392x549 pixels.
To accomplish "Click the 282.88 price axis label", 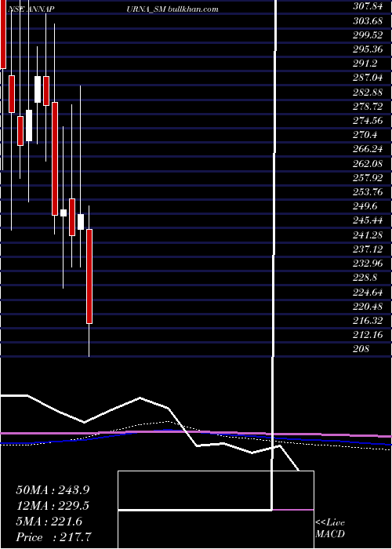I will tap(368, 92).
